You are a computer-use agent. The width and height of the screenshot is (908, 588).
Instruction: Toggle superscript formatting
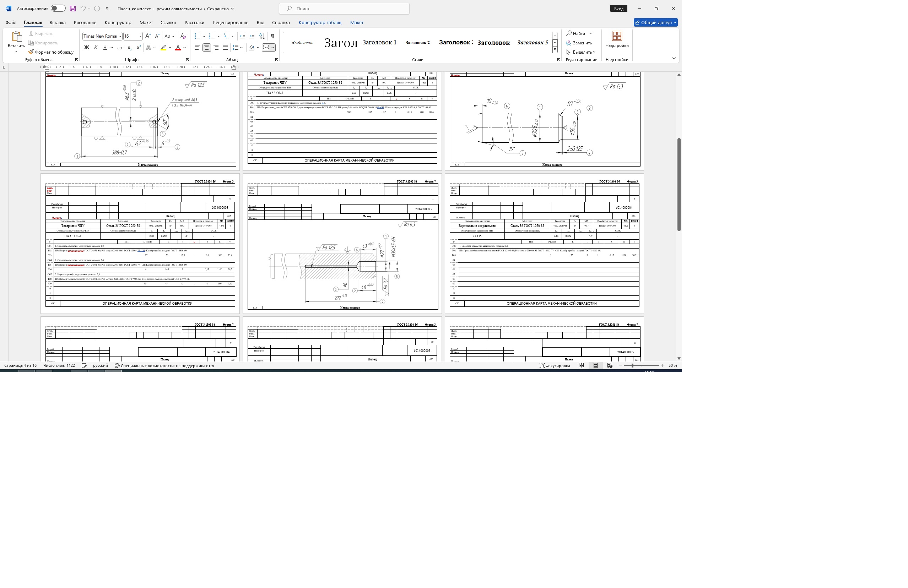[x=139, y=48]
